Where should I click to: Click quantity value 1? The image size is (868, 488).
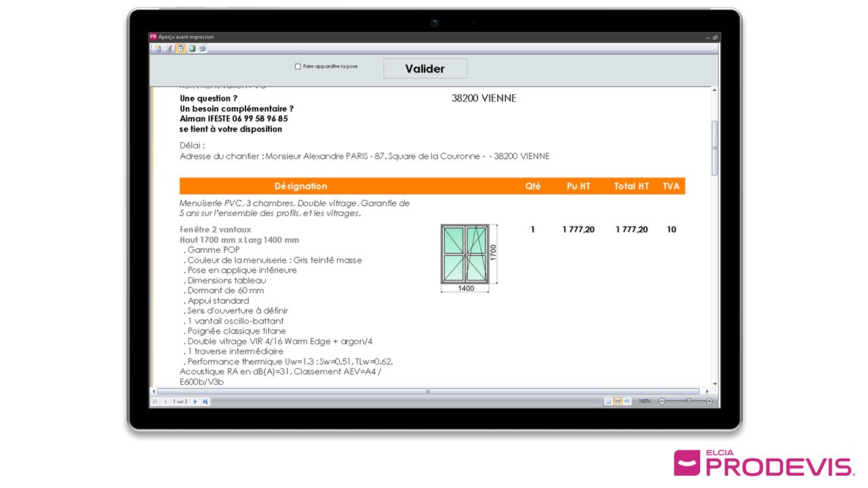click(x=533, y=230)
